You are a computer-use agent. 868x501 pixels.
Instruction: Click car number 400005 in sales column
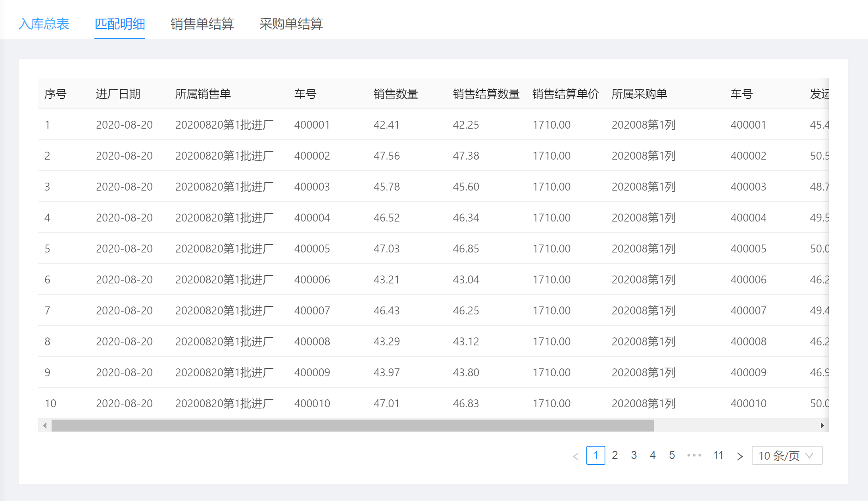point(312,249)
